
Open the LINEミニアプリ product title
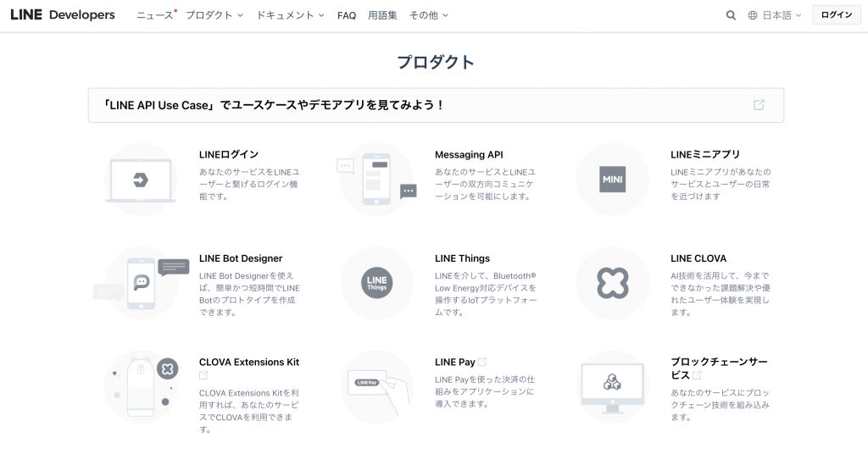pos(705,154)
